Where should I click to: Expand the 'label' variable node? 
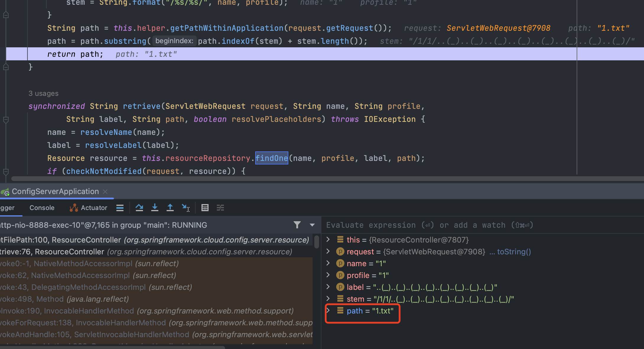pyautogui.click(x=328, y=287)
